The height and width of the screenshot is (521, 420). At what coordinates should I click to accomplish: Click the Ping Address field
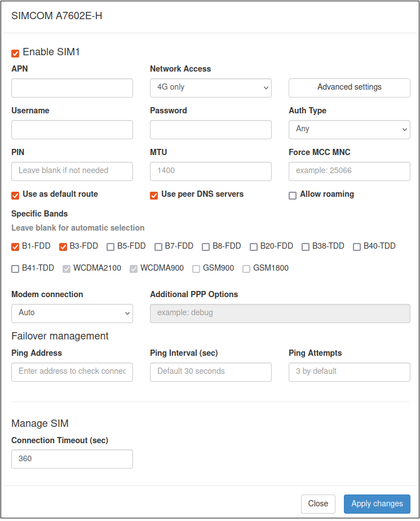pos(72,372)
